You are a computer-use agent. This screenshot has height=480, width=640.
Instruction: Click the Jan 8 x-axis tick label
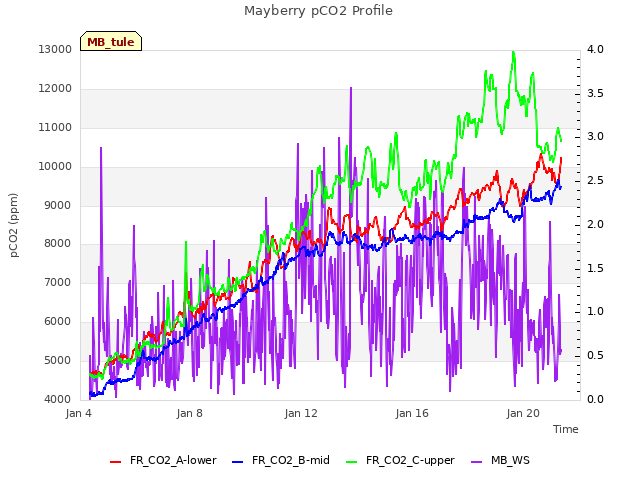point(189,413)
